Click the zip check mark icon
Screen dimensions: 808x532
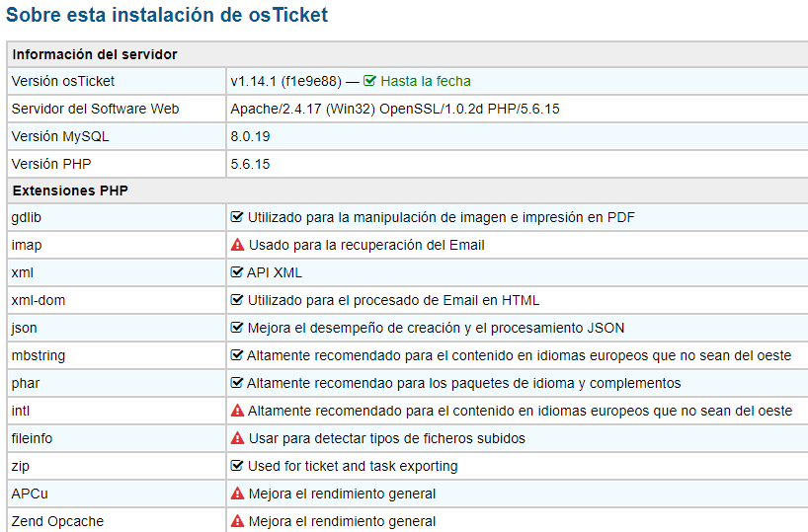pyautogui.click(x=236, y=466)
